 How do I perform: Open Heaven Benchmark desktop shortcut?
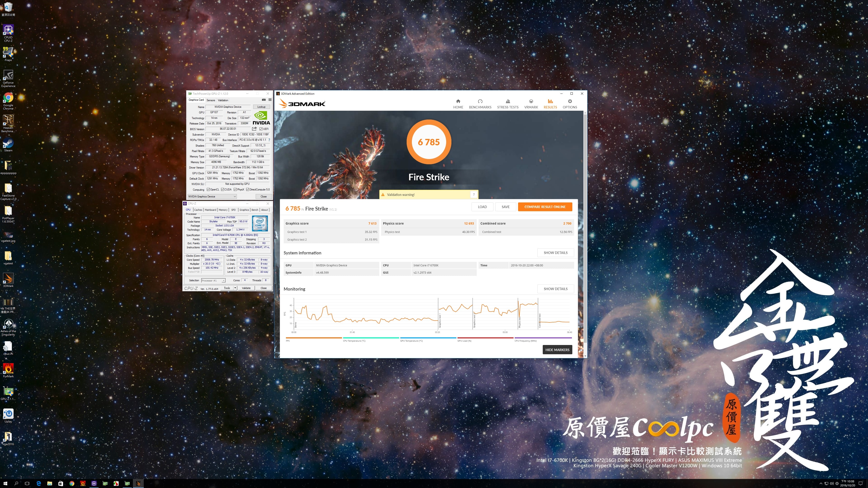pyautogui.click(x=8, y=123)
